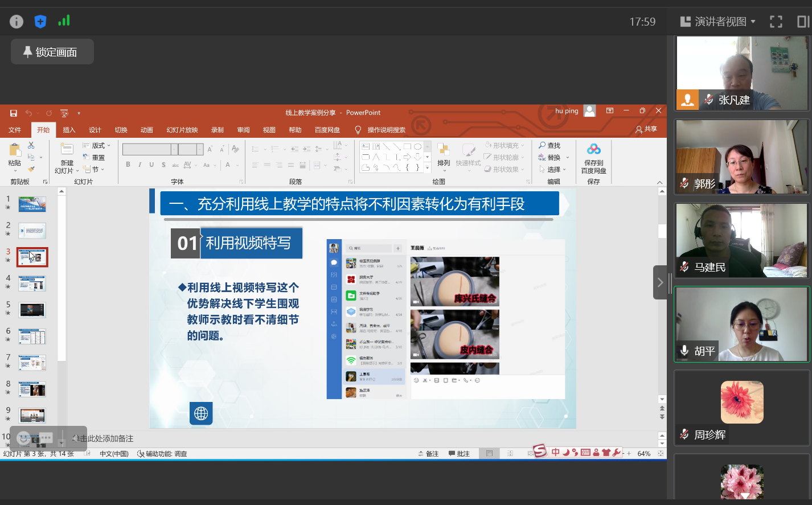Screen dimensions: 812x505
Task: Toggle the side panel layout icon
Action: 802,22
